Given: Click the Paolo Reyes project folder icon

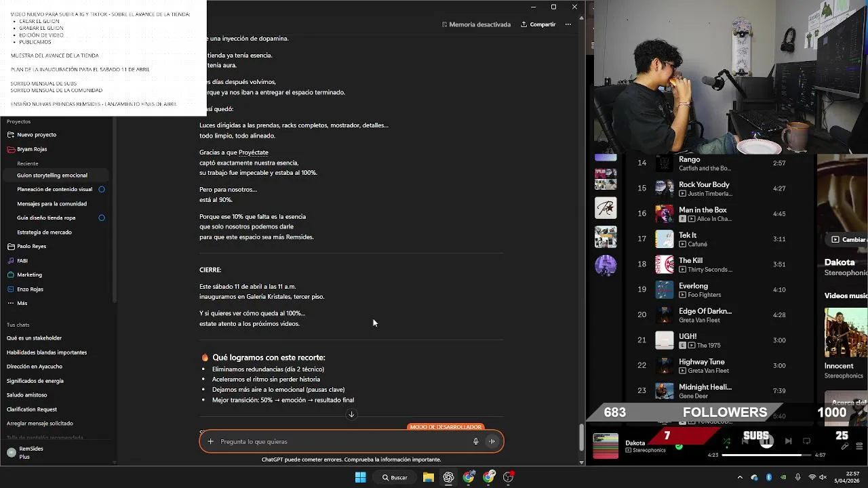Looking at the screenshot, I should click(11, 247).
